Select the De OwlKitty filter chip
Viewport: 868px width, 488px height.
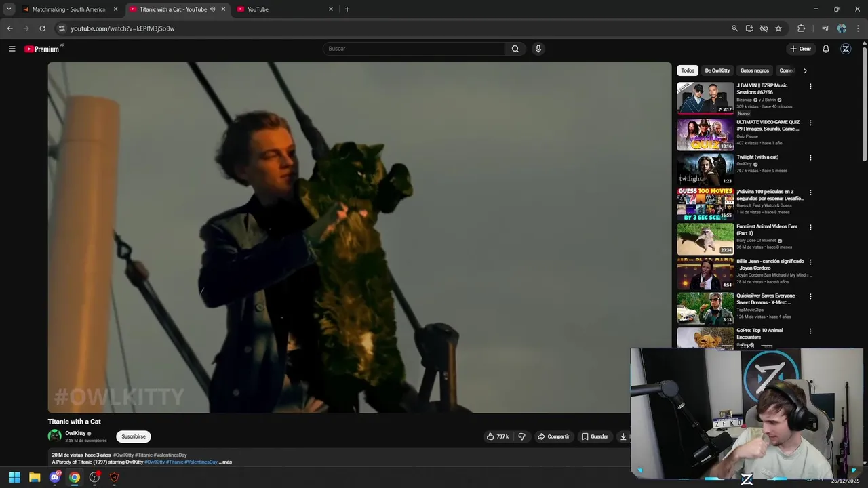click(x=717, y=70)
